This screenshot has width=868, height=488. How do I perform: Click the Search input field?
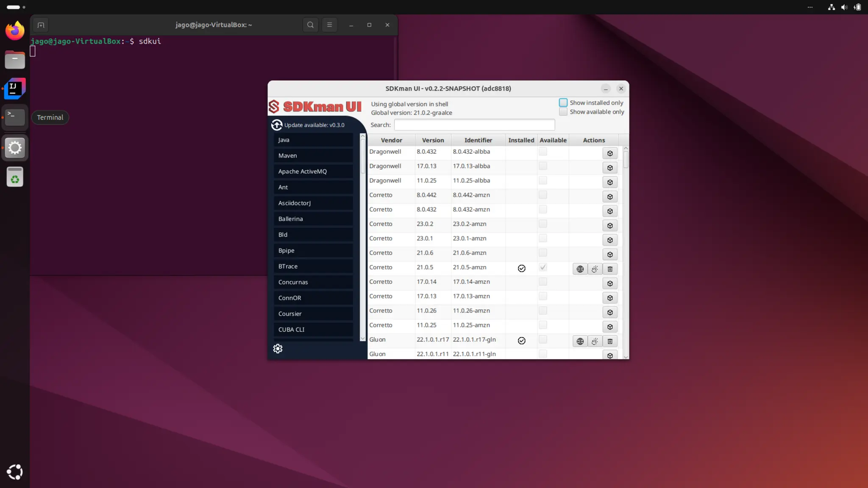[x=474, y=125]
